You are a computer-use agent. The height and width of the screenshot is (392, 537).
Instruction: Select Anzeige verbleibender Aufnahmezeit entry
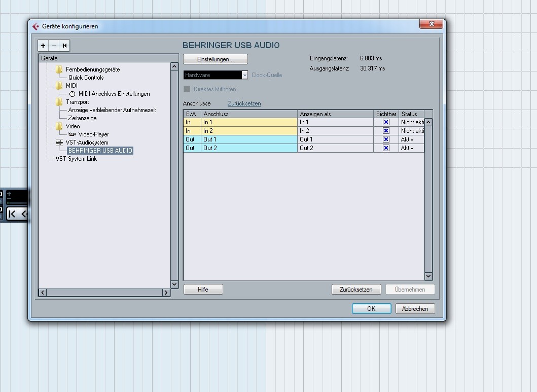pyautogui.click(x=112, y=110)
